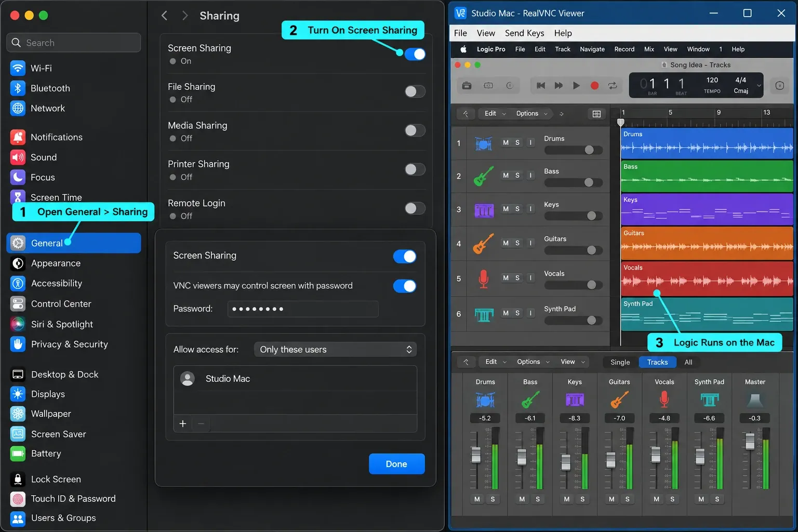Enable the Media Sharing toggle
Image resolution: width=798 pixels, height=532 pixels.
415,130
